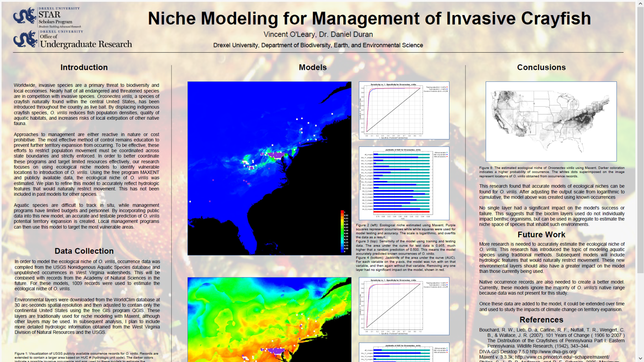644x362 pixels.
Task: Click the scroll up arrow button
Action: click(x=640, y=3)
